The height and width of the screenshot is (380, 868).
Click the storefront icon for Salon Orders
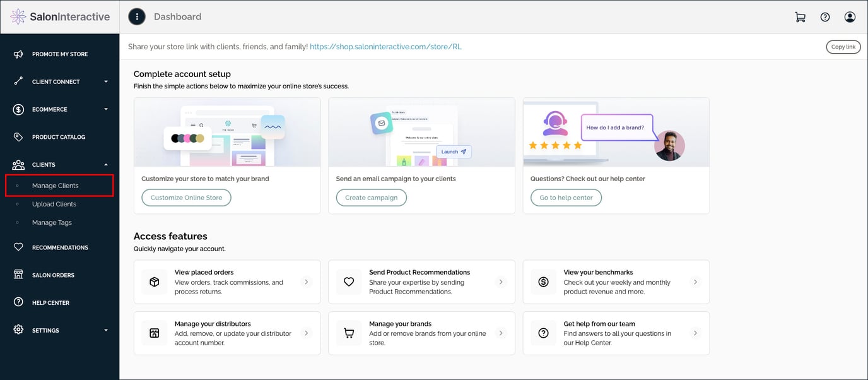click(x=18, y=275)
